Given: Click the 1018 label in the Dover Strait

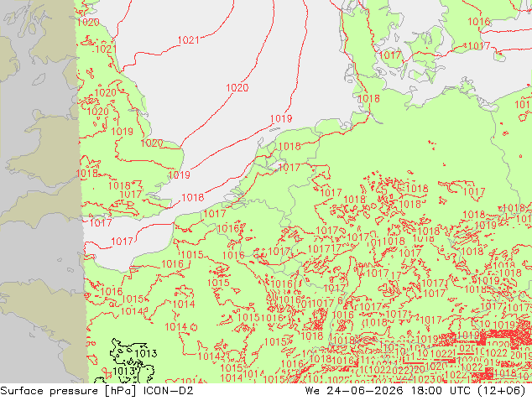Looking at the screenshot, I should [x=193, y=197].
